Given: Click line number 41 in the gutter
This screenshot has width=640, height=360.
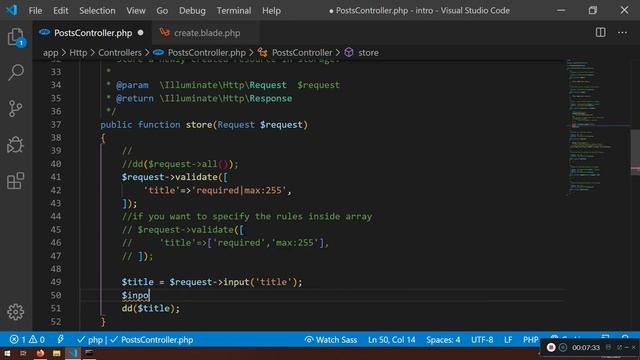Looking at the screenshot, I should point(56,177).
